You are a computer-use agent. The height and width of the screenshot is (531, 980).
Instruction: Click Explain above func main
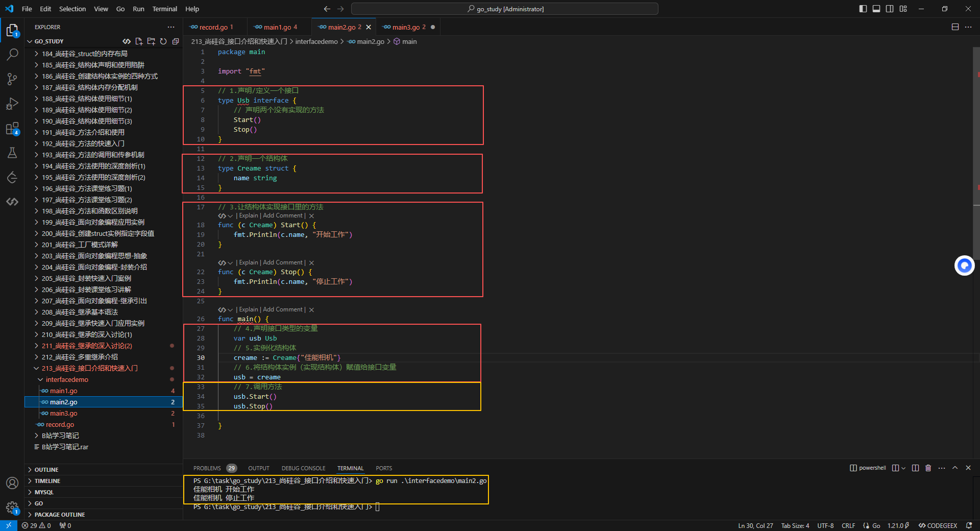pos(249,309)
